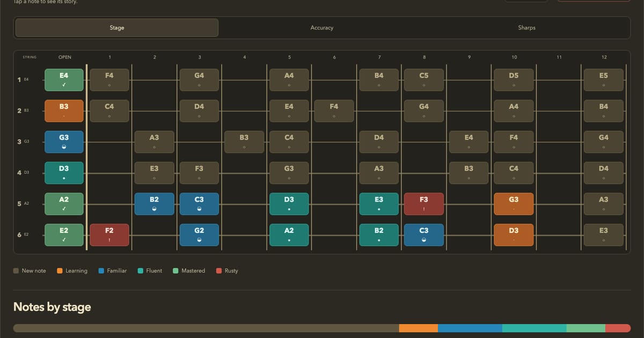Select the C4 note at fret 1 on string 2

pos(109,111)
